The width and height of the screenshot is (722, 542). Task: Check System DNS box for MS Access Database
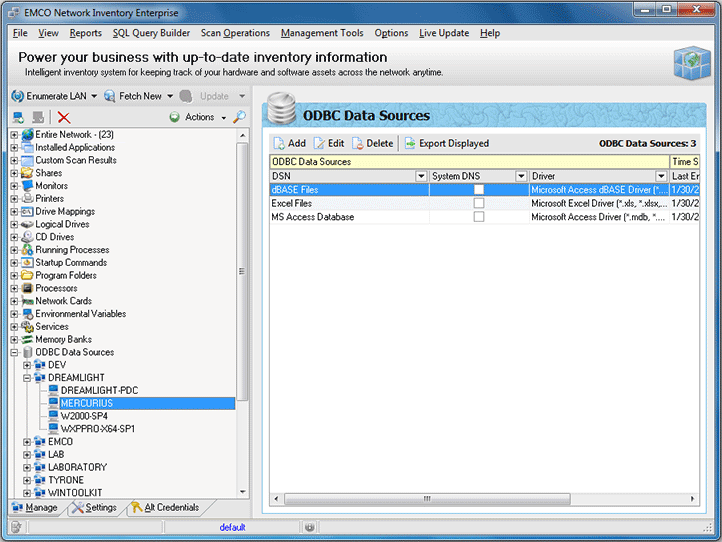pyautogui.click(x=479, y=217)
